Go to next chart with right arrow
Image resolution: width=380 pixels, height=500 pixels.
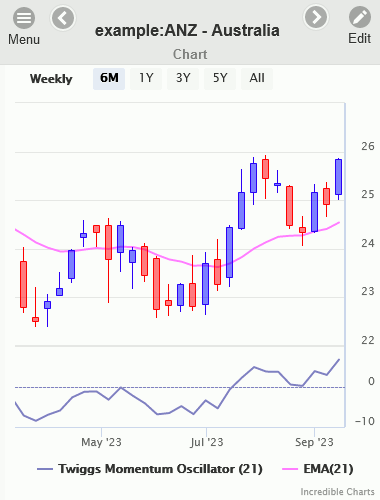coord(316,17)
